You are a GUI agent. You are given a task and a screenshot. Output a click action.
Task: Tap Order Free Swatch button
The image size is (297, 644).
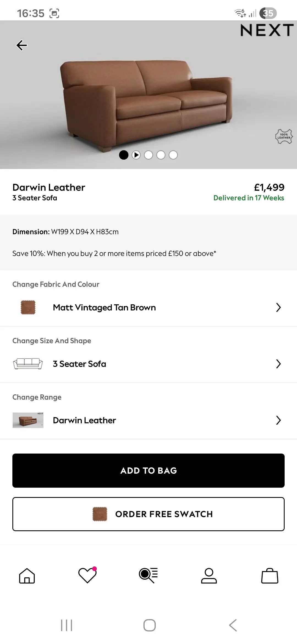point(148,514)
